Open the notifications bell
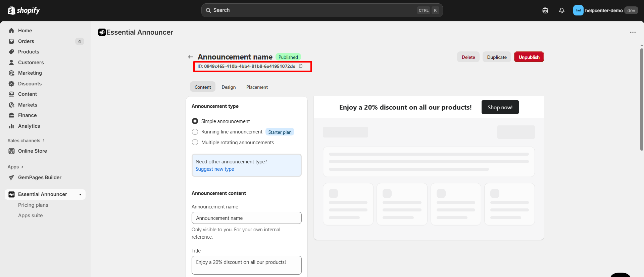644x277 pixels. point(561,10)
